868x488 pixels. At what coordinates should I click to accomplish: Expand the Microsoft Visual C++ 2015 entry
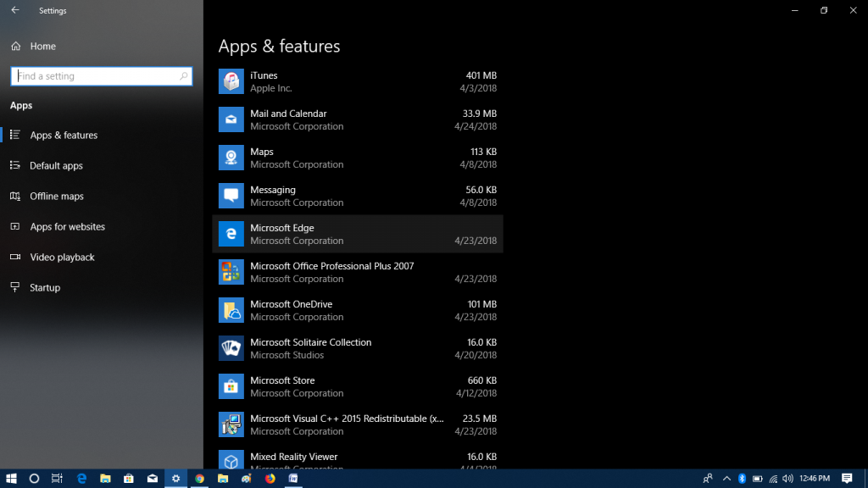(356, 424)
